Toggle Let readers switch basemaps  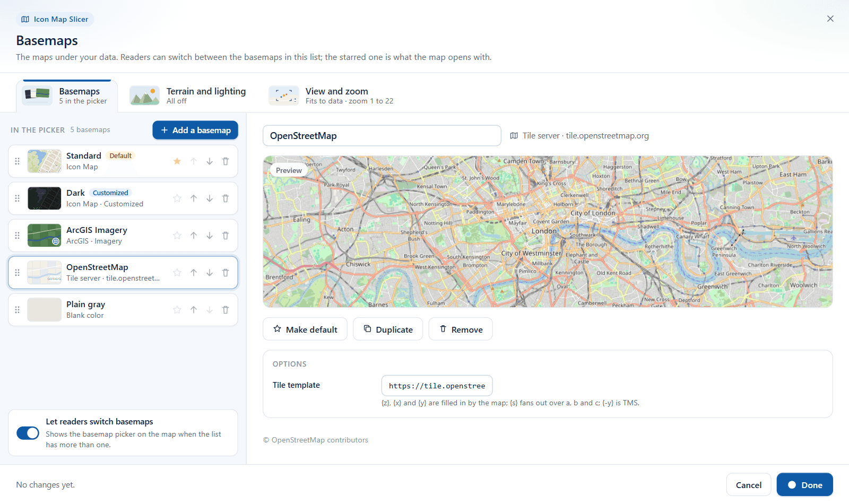(x=28, y=433)
